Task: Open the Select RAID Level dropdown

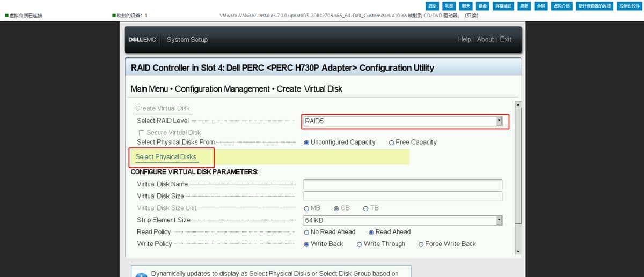Action: [x=402, y=122]
